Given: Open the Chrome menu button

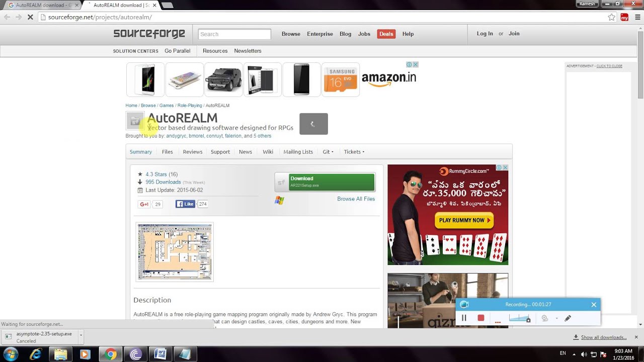Looking at the screenshot, I should tap(636, 17).
